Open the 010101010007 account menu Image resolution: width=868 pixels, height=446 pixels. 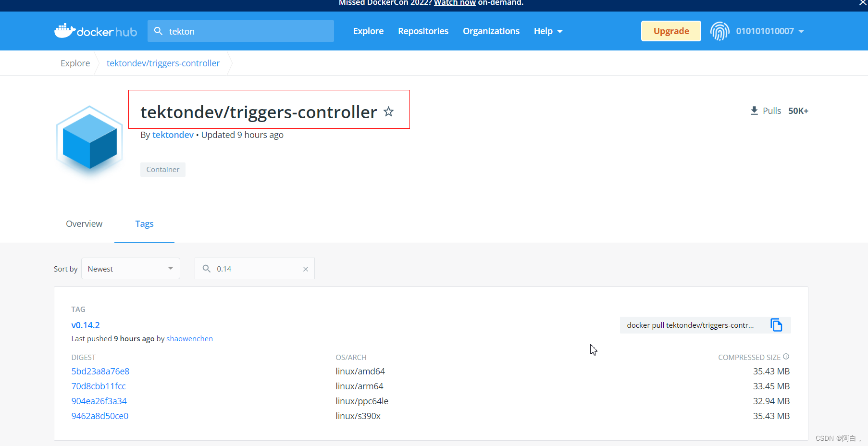point(769,31)
